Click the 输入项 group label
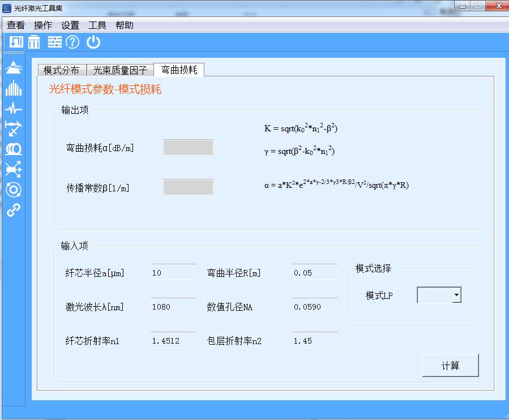This screenshot has height=420, width=509. [x=74, y=246]
